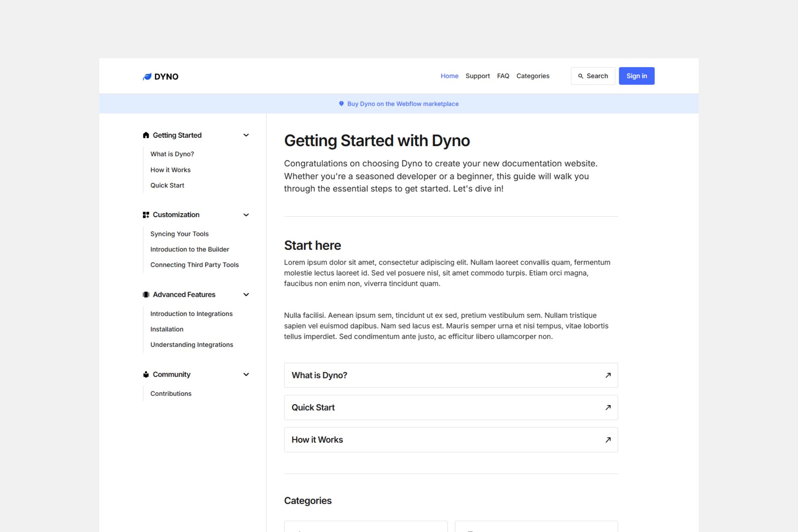Open Categories in the top navigation
The image size is (798, 532).
click(533, 76)
